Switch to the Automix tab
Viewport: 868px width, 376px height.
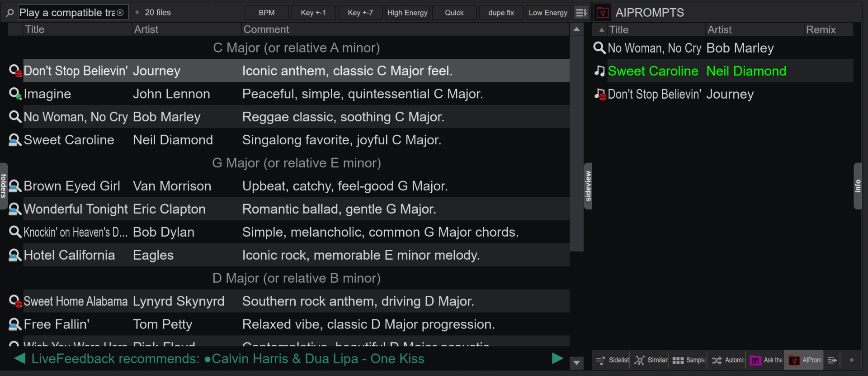pyautogui.click(x=728, y=360)
